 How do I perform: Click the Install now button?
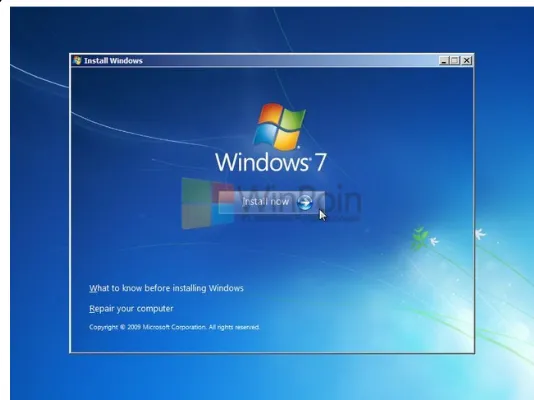click(271, 202)
